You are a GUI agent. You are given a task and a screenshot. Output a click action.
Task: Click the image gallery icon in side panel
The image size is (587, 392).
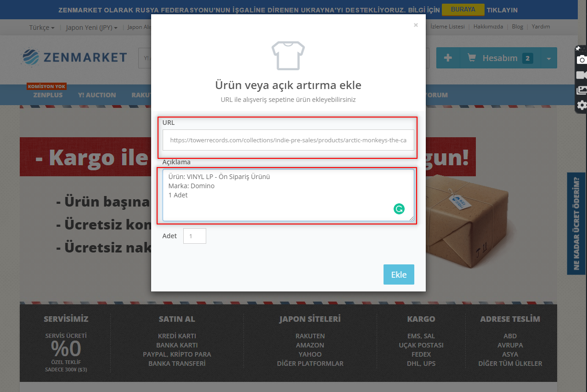(581, 90)
